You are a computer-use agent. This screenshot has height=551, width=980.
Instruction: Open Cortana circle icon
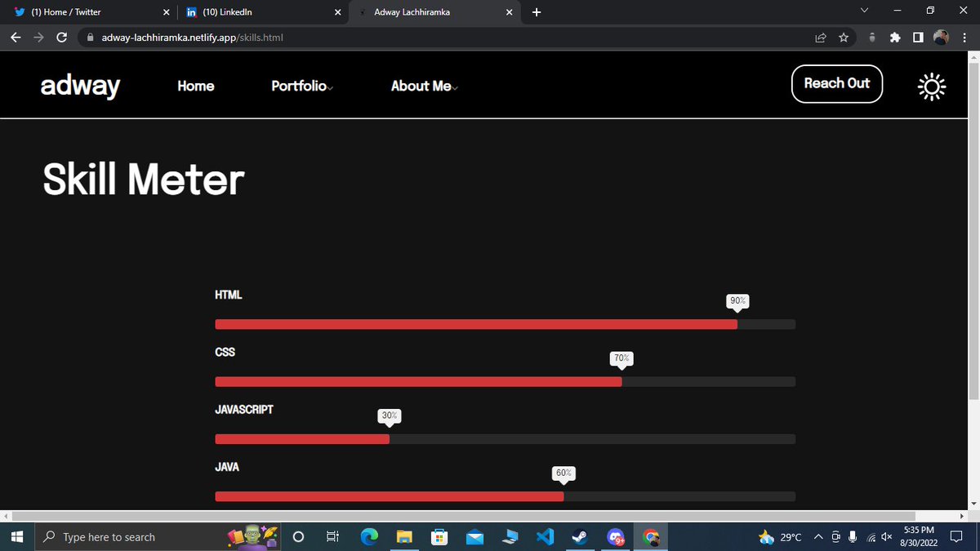tap(298, 536)
